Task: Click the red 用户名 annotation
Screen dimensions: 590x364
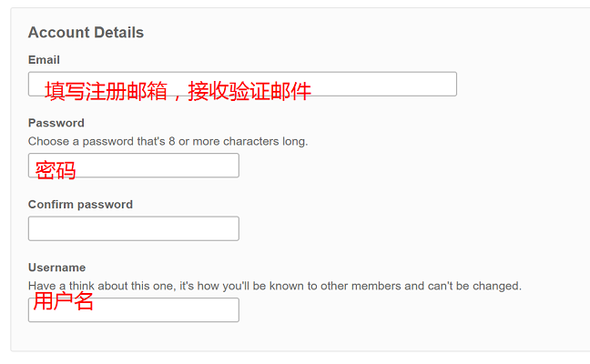Action: [x=64, y=302]
